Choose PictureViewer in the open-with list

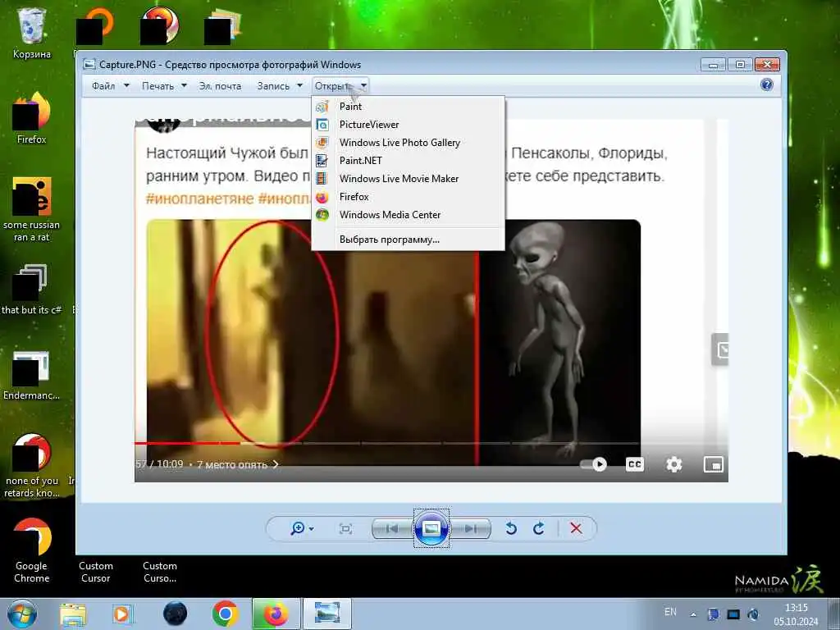tap(408, 125)
